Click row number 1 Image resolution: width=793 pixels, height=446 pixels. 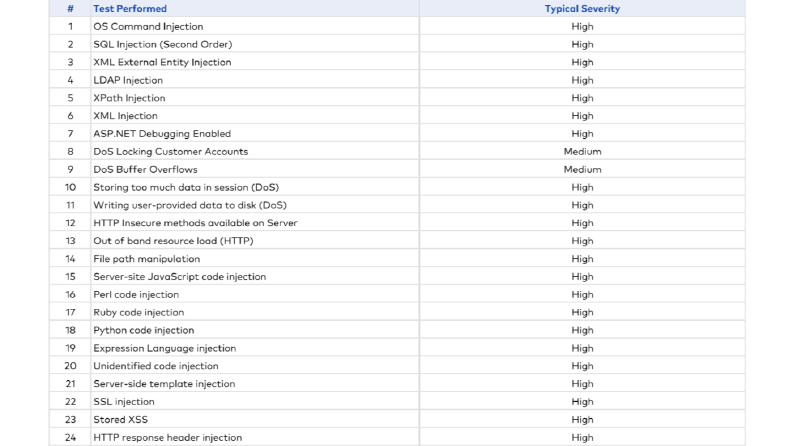70,26
